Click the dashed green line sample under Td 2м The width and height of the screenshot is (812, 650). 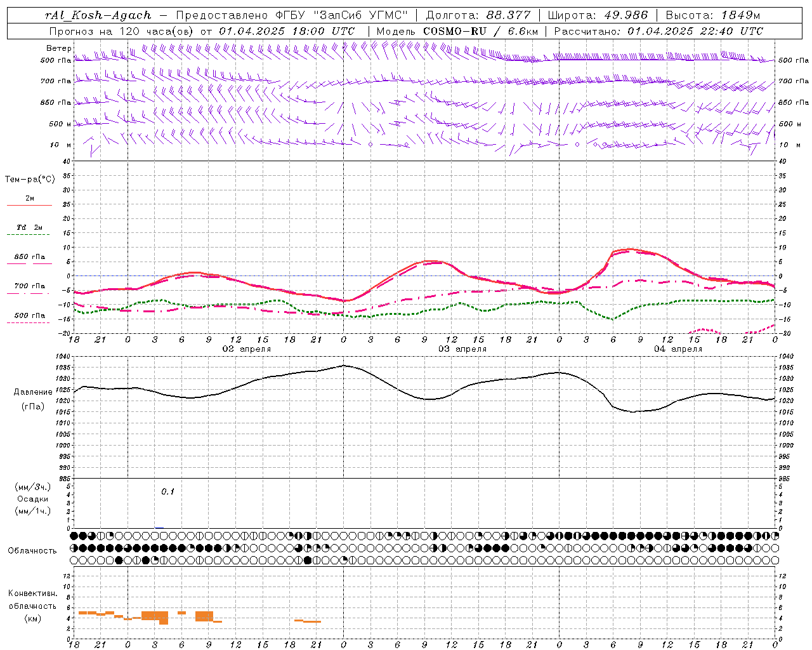(29, 235)
